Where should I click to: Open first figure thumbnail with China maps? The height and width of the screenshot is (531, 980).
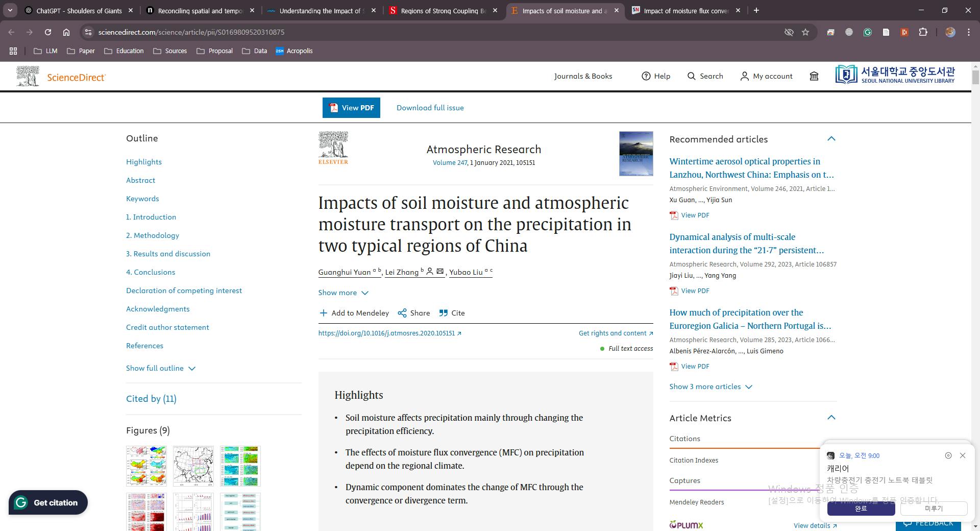[x=146, y=466]
